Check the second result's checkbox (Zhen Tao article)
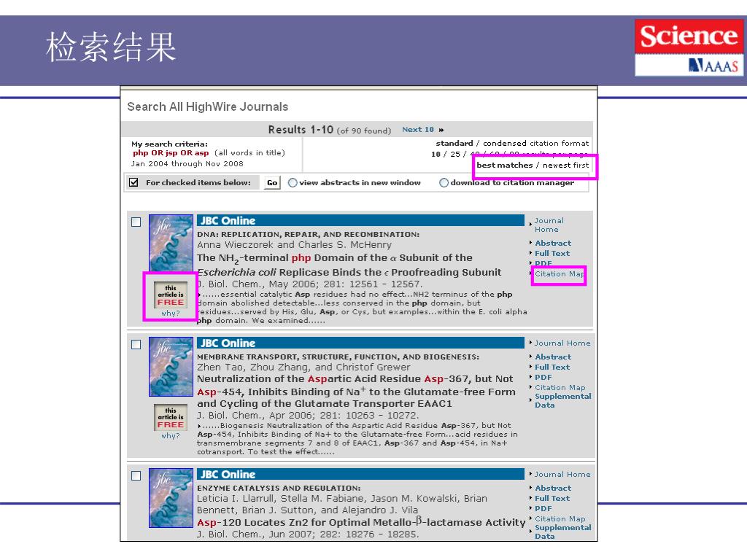This screenshot has width=747, height=560. click(x=136, y=344)
